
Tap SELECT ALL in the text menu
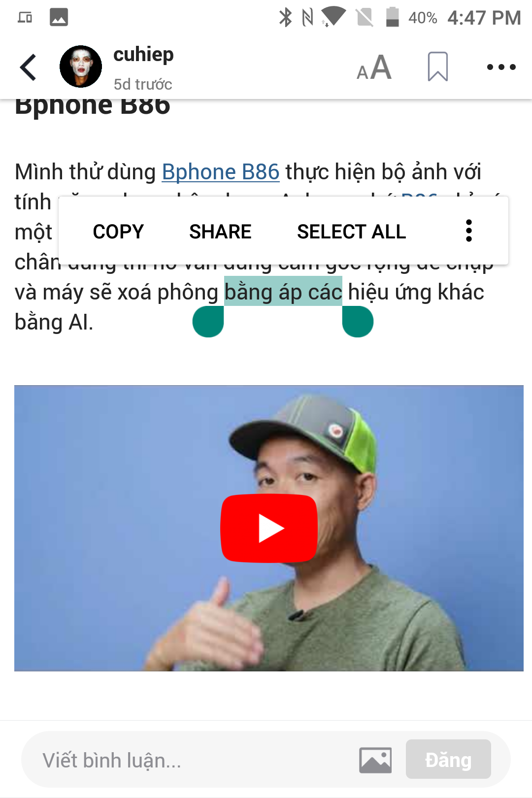click(x=352, y=232)
